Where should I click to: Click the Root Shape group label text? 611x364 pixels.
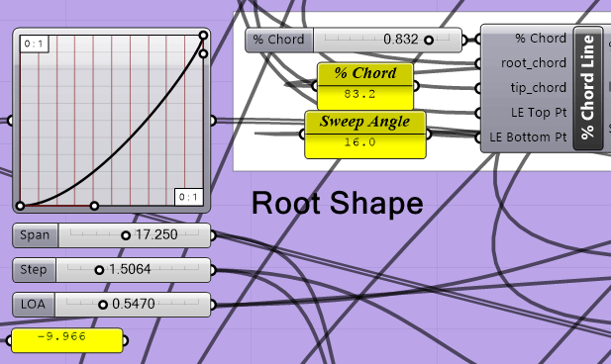point(338,203)
